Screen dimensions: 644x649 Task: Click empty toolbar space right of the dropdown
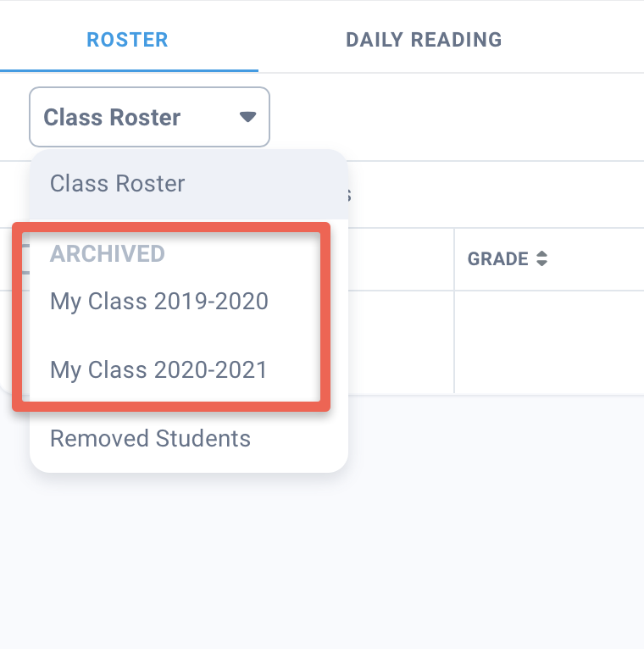pyautogui.click(x=458, y=117)
